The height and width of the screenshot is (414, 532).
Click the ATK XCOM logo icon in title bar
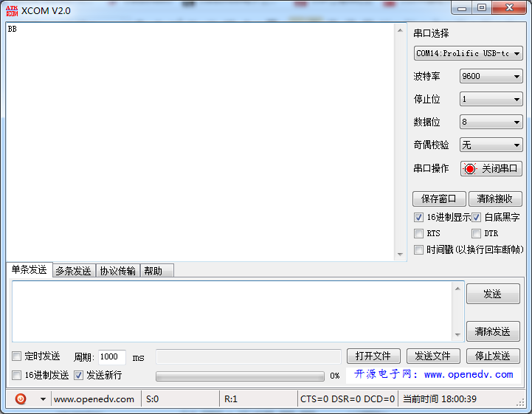tap(12, 11)
